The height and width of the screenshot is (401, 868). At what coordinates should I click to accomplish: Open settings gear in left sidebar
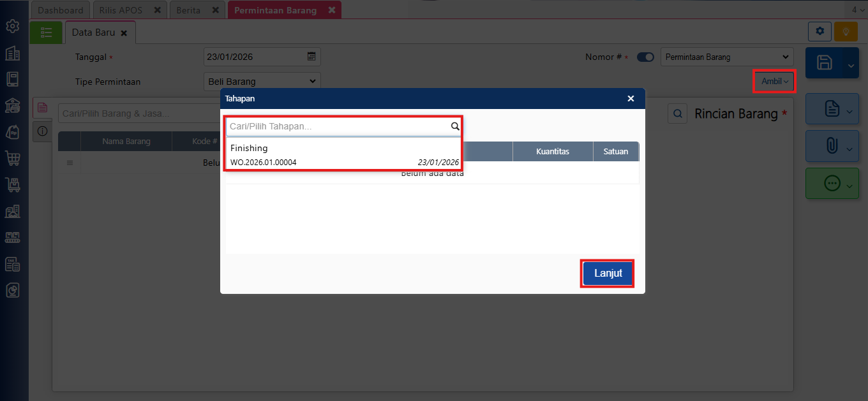pos(12,27)
